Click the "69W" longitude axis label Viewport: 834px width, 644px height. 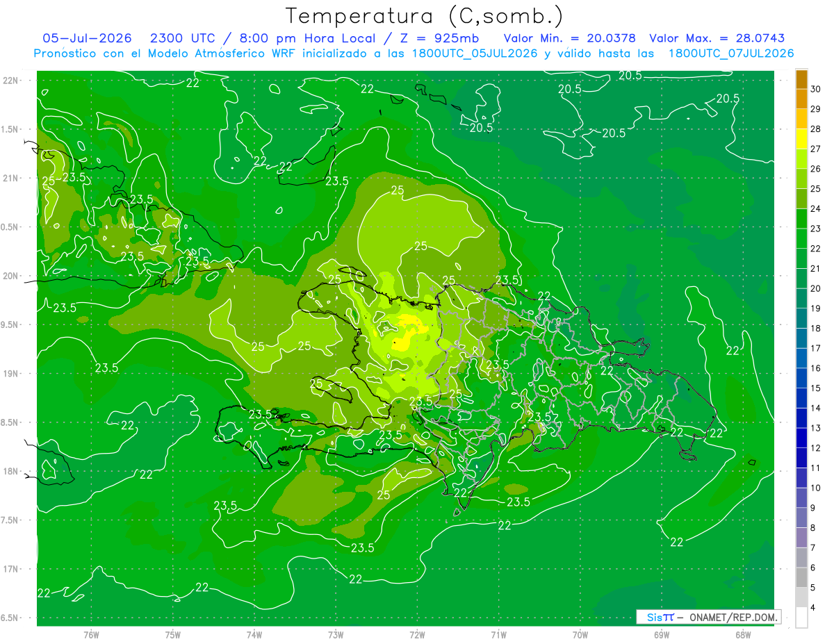[661, 634]
